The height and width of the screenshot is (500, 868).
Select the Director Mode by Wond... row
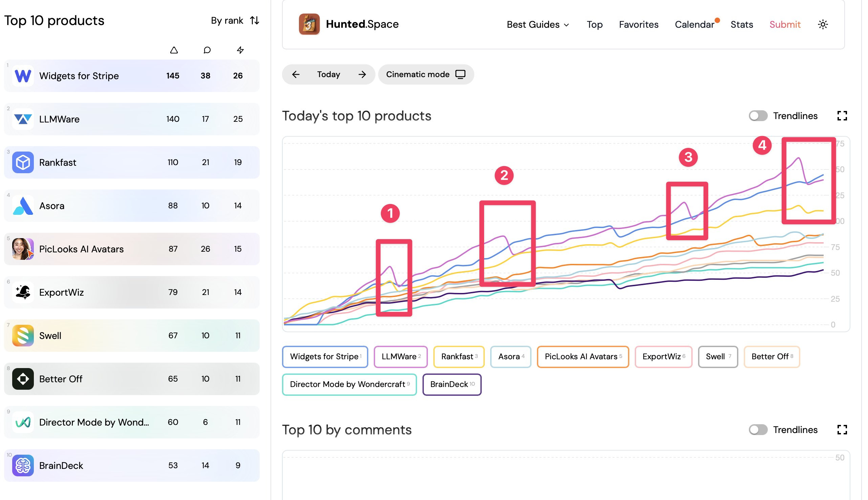pos(132,422)
